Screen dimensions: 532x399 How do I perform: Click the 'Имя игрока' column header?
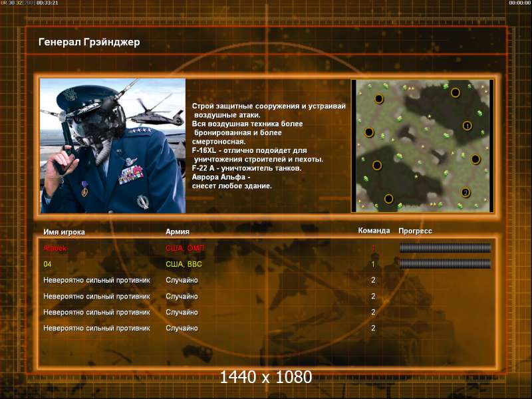click(x=64, y=232)
